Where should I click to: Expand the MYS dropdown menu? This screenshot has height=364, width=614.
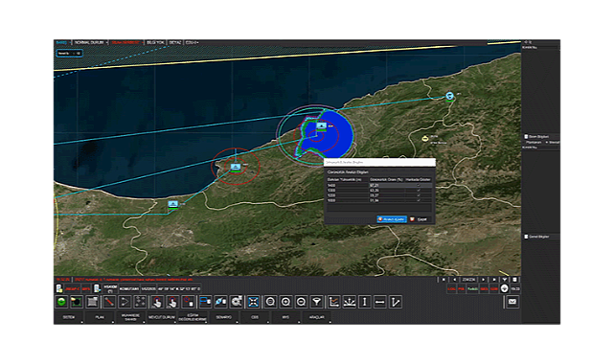[285, 317]
